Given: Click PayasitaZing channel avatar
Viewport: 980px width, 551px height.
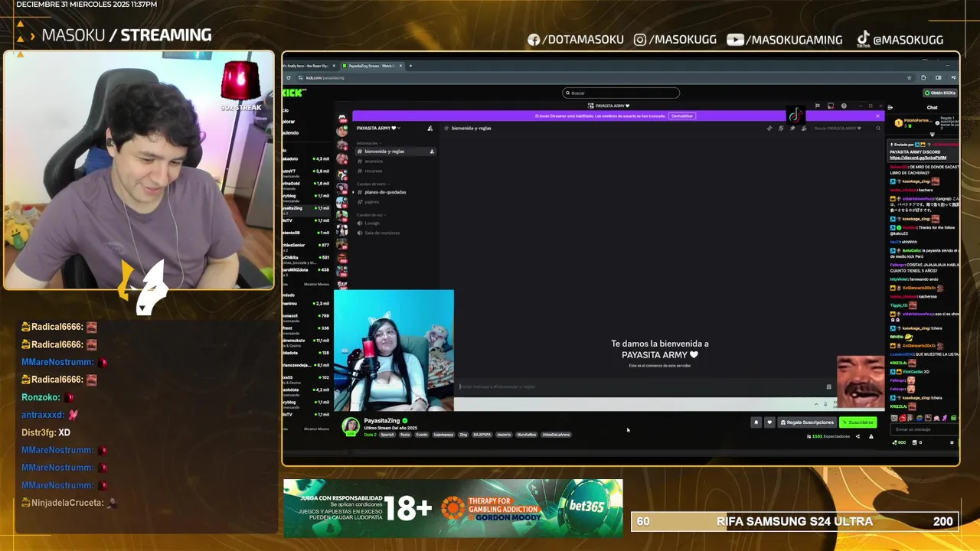Looking at the screenshot, I should click(x=351, y=425).
